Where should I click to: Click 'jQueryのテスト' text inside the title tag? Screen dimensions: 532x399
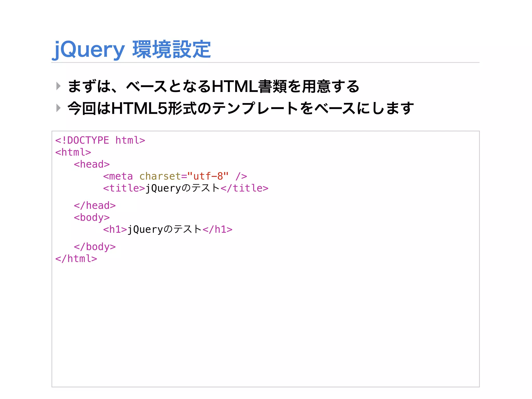click(x=183, y=188)
